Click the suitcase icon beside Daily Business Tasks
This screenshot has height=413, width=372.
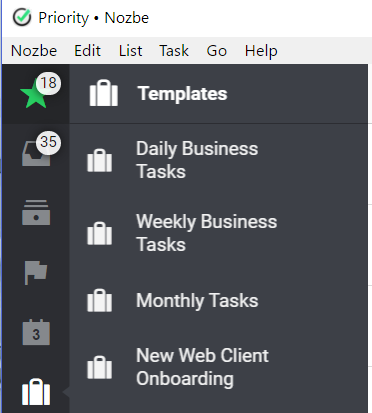pyautogui.click(x=99, y=160)
